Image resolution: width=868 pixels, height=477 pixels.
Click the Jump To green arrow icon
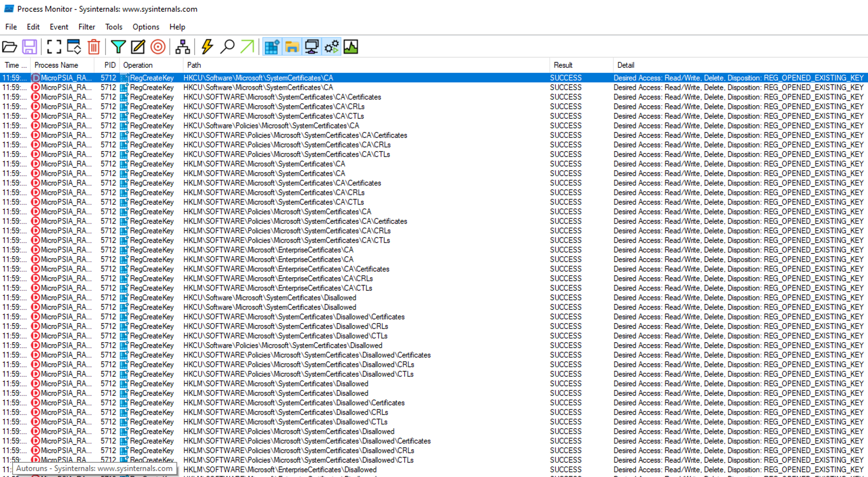click(x=247, y=47)
